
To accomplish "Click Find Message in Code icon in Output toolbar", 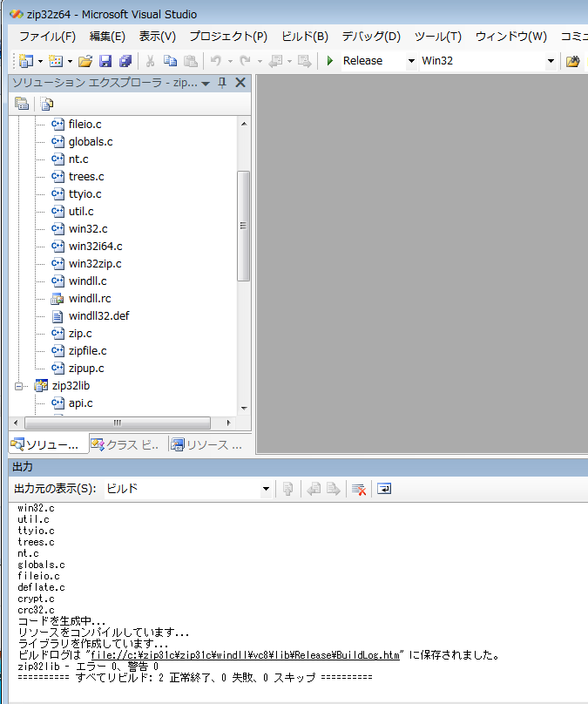I will pos(288,489).
